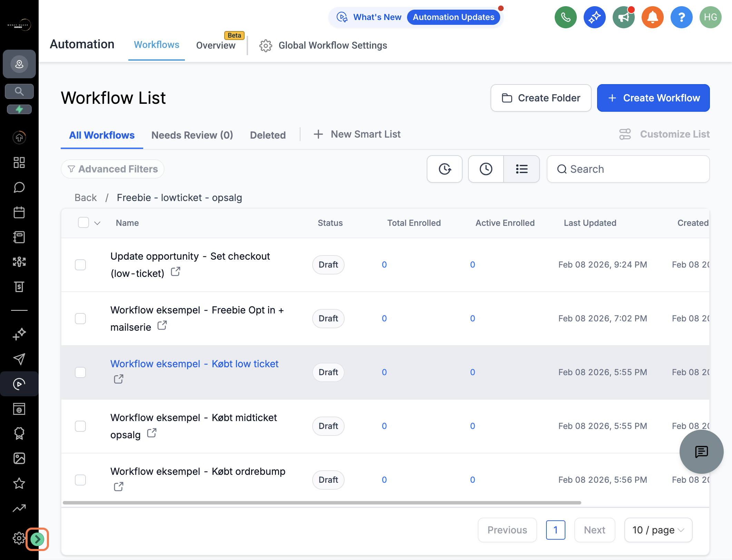Switch to the Overview beta tab

click(216, 45)
